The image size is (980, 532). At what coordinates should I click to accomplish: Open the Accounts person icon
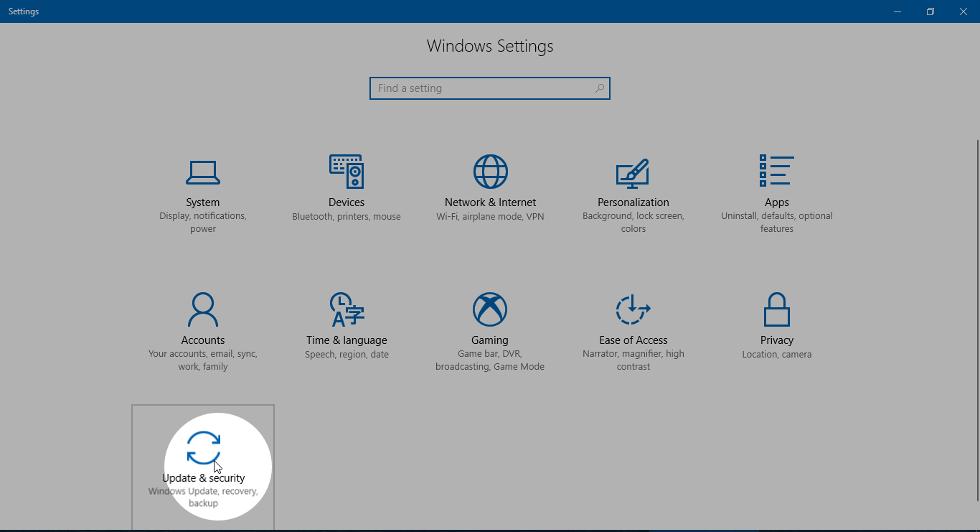click(203, 309)
